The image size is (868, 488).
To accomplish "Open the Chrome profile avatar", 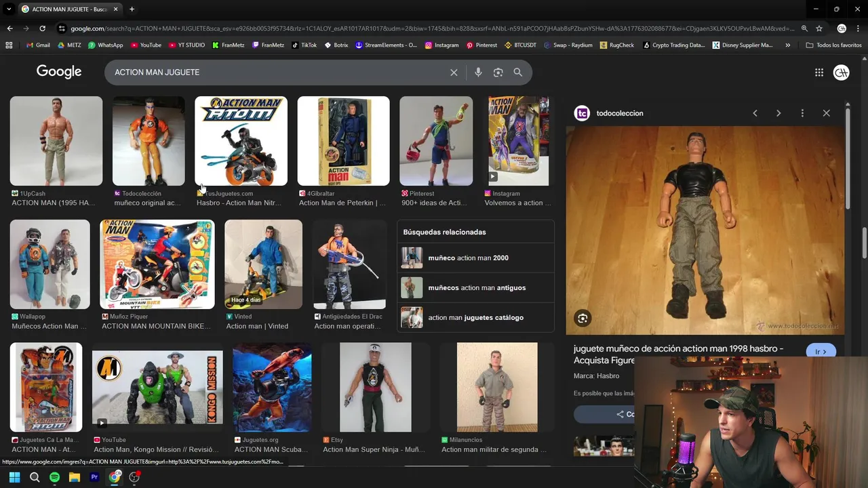I will coord(842,28).
